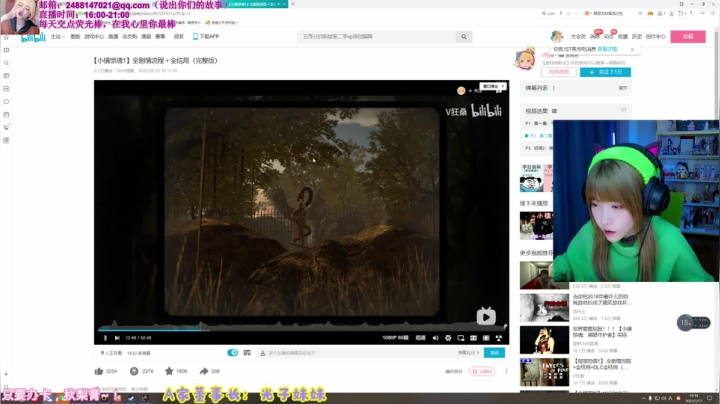720x404 pixels.
Task: Pause the video with the play/pause control
Action: coord(105,338)
